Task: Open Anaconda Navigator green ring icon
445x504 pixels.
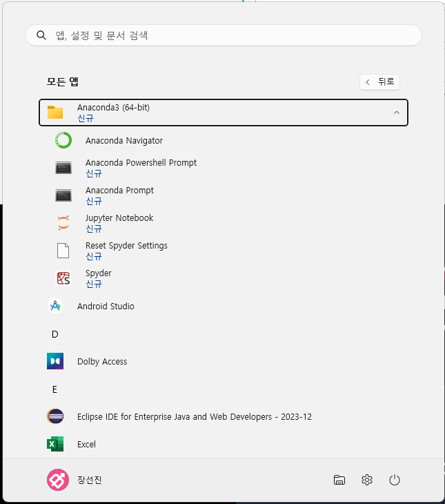Action: 63,140
